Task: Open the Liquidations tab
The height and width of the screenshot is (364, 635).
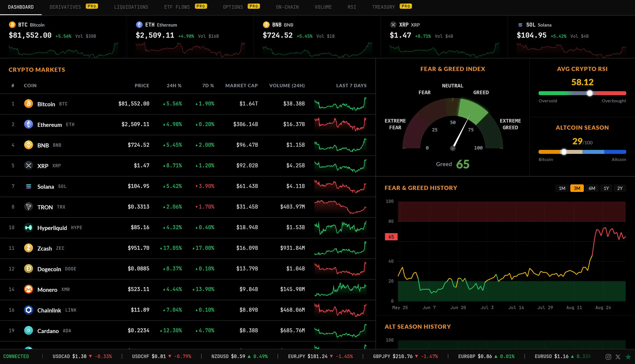Action: pos(131,7)
